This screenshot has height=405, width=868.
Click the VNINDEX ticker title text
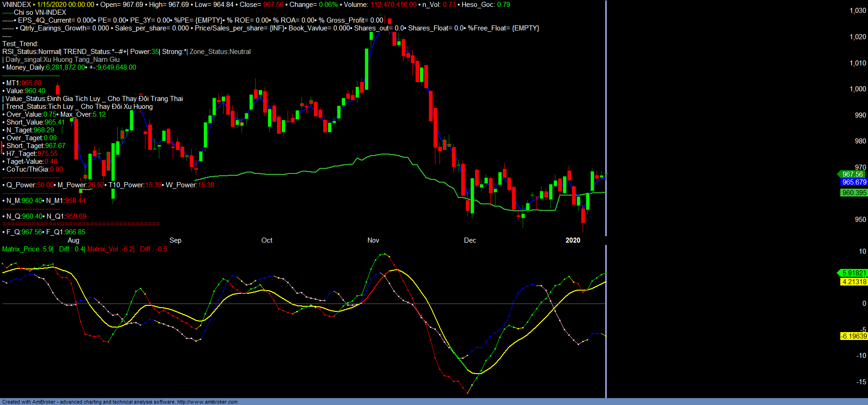click(17, 5)
